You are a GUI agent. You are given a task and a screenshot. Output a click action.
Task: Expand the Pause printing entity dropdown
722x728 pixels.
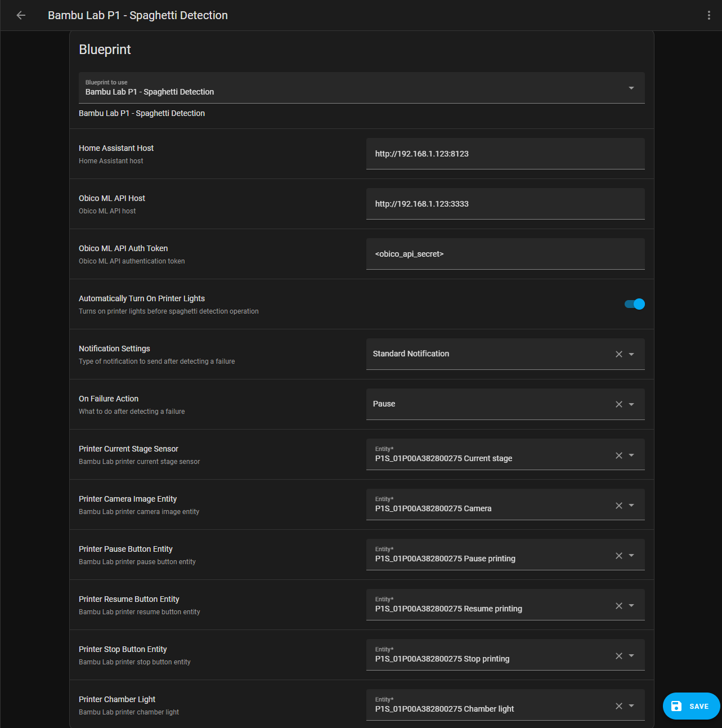pos(631,555)
